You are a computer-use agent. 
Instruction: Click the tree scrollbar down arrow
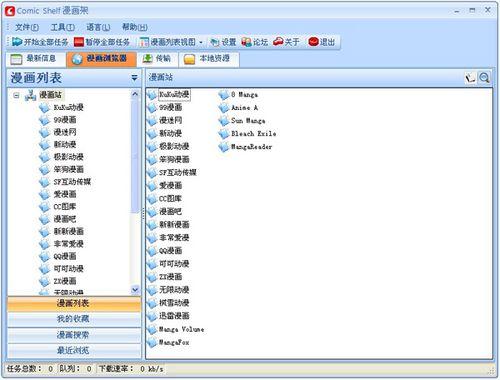(135, 290)
